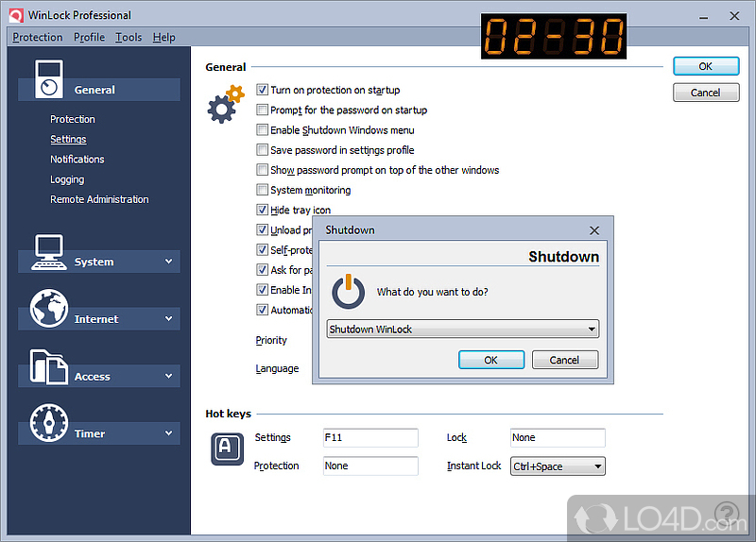This screenshot has width=756, height=542.
Task: Open the Notifications sidebar page
Action: click(x=77, y=159)
